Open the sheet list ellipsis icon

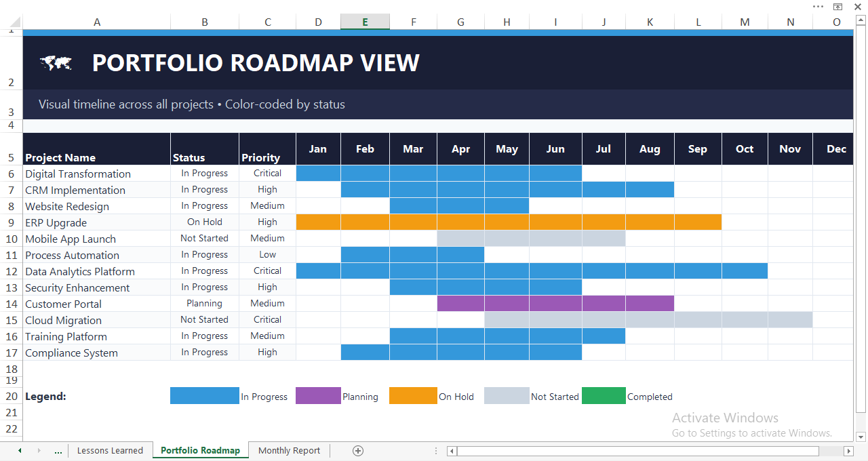pos(58,450)
